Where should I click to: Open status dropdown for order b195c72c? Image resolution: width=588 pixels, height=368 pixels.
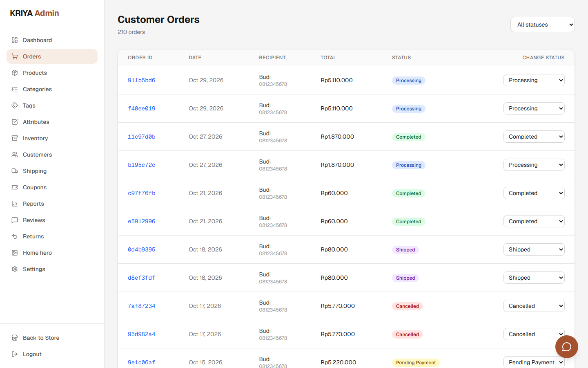534,165
